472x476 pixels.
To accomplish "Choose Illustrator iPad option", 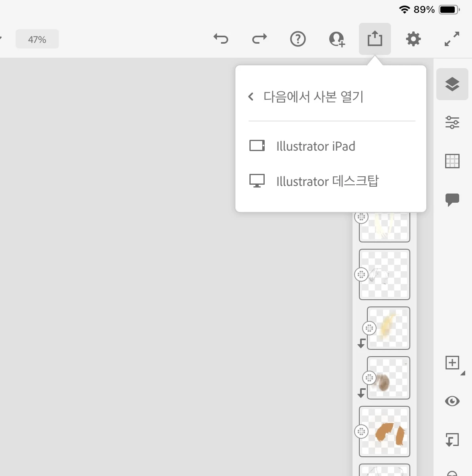I will [331, 146].
